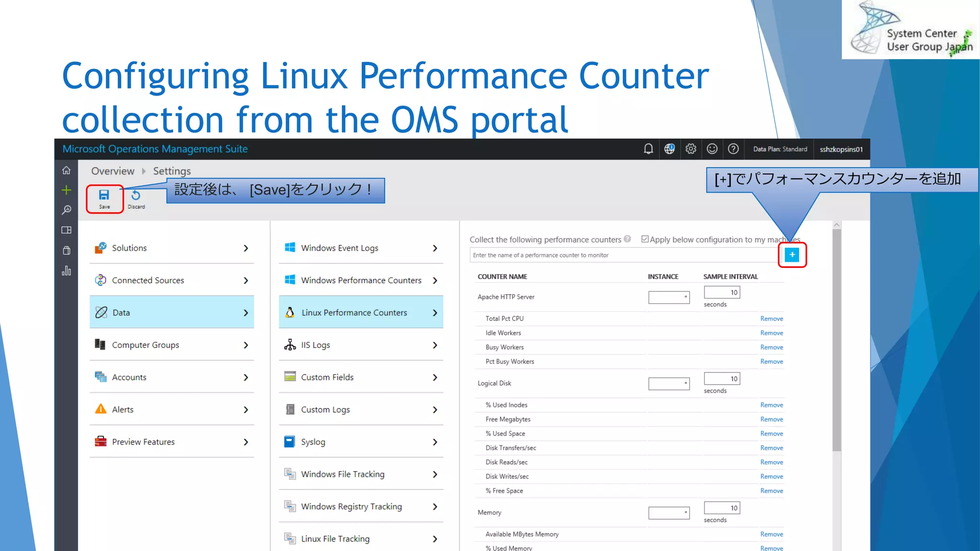Expand the Windows File Tracking chevron
Viewport: 980px width, 551px height.
(x=435, y=474)
